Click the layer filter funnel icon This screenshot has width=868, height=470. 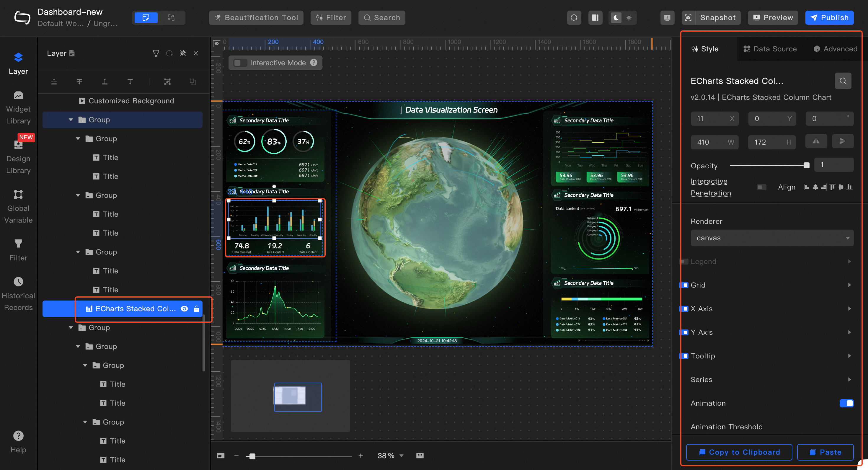(x=156, y=53)
